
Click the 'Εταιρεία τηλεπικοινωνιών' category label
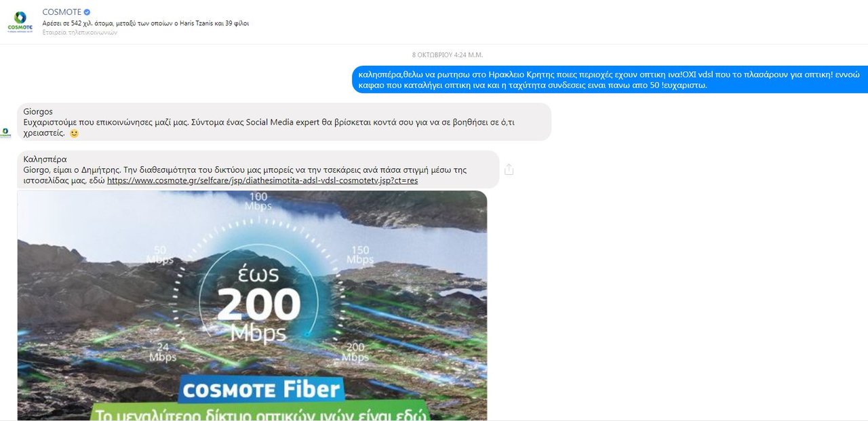pyautogui.click(x=79, y=33)
